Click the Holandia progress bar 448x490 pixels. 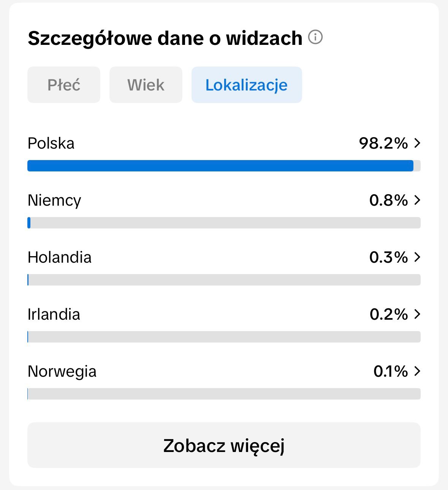[224, 280]
